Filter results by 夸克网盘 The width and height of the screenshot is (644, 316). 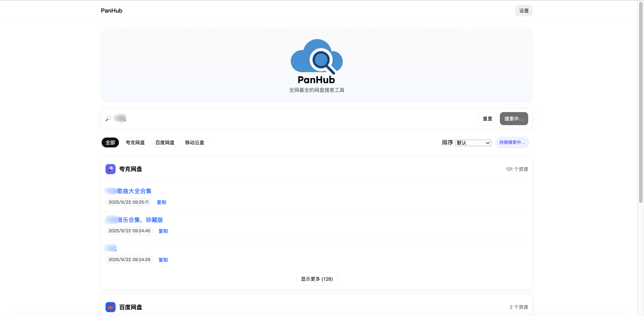point(135,143)
